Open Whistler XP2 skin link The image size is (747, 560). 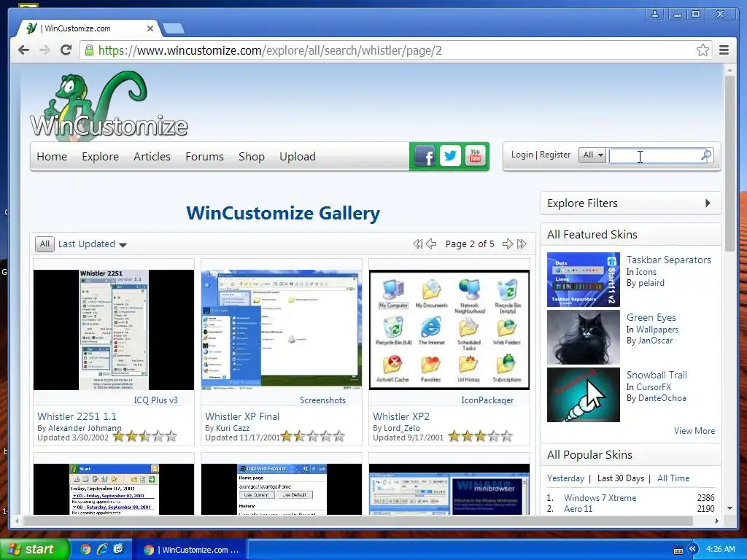pos(401,416)
